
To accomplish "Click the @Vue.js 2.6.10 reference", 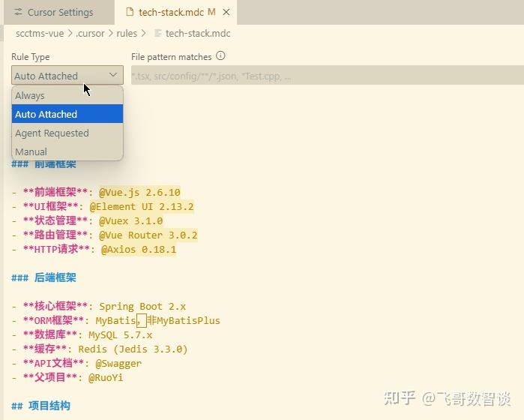I will click(139, 192).
